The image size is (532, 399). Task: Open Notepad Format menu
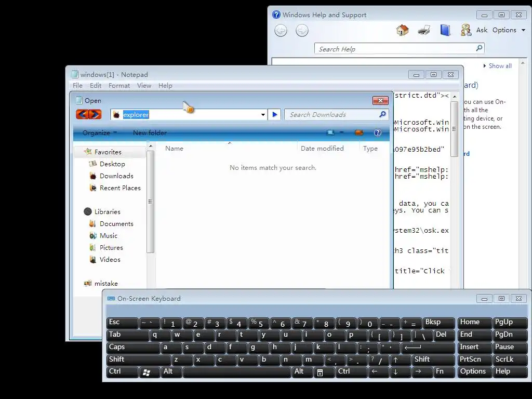[x=119, y=86]
